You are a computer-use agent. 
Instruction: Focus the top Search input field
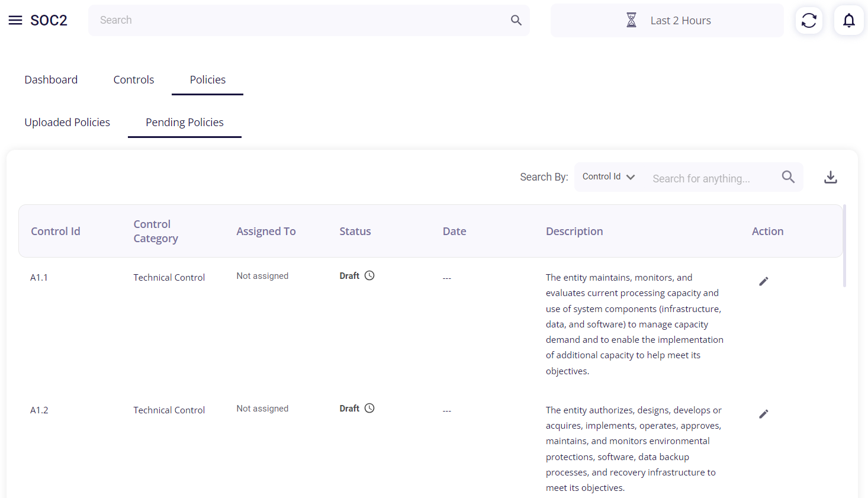tap(309, 20)
